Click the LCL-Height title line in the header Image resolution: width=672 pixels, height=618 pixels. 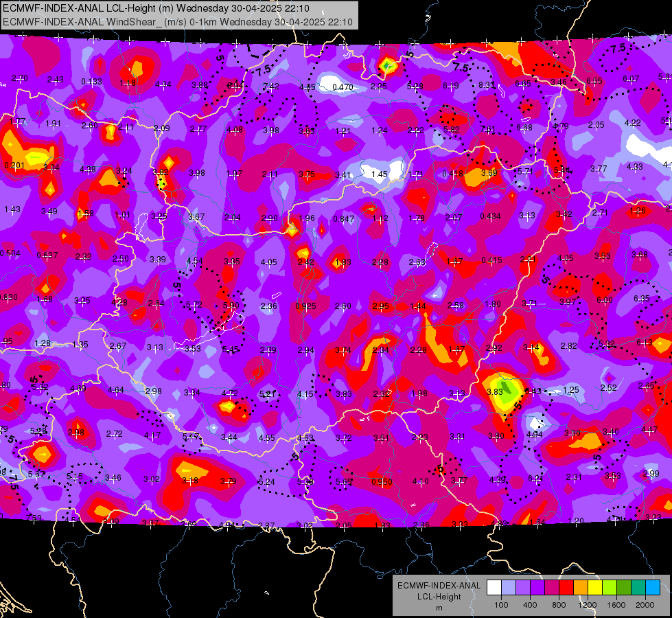156,8
